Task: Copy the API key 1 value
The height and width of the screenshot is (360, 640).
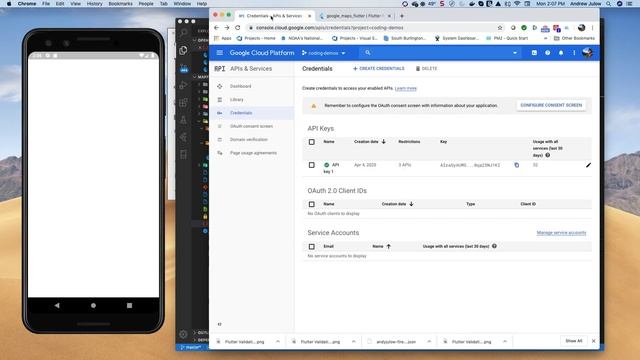Action: pyautogui.click(x=516, y=165)
